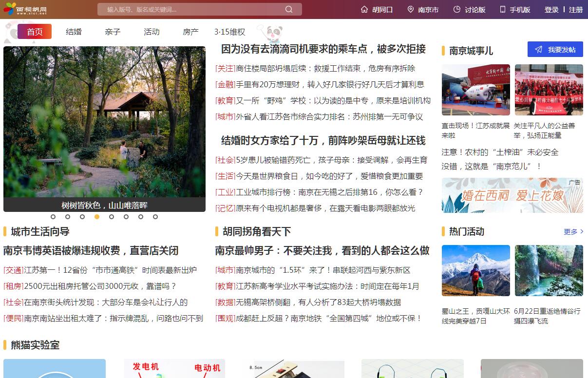Image resolution: width=588 pixels, height=378 pixels.
Task: Open the snow mountain hiking thumbnail
Action: [x=475, y=270]
